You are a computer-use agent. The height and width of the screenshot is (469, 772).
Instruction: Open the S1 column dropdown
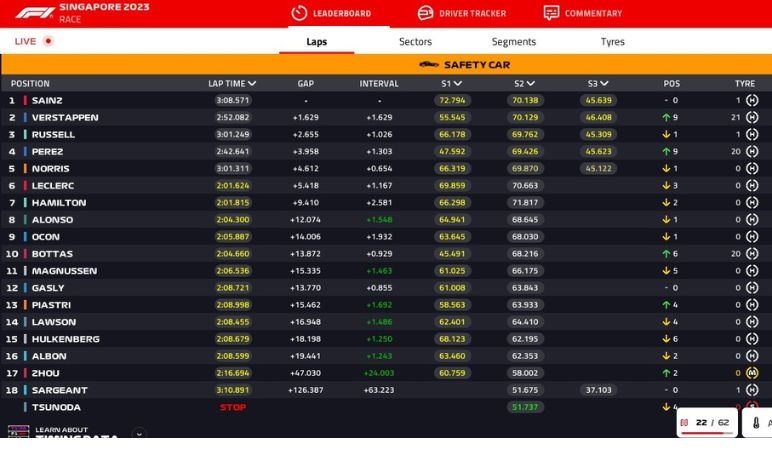(460, 84)
